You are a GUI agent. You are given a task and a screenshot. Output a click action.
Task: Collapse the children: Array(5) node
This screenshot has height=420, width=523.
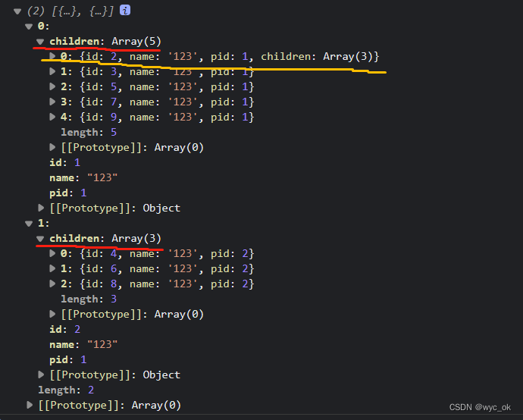pyautogui.click(x=40, y=42)
